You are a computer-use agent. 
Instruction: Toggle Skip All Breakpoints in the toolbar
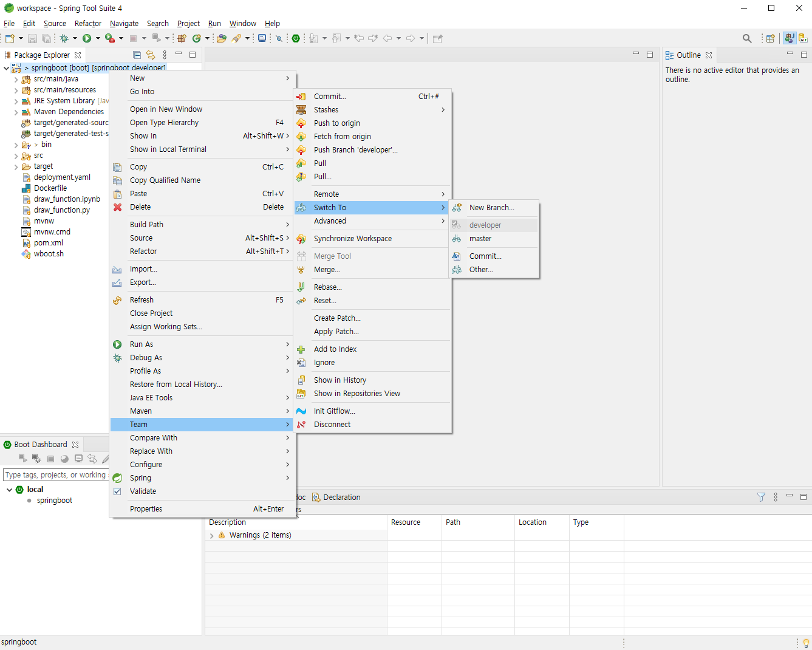[x=279, y=38]
